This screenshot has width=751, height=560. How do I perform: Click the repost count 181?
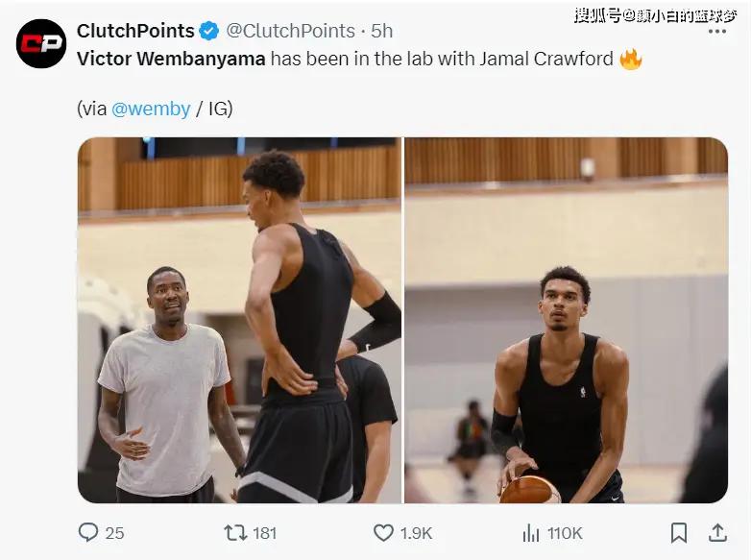pos(264,533)
